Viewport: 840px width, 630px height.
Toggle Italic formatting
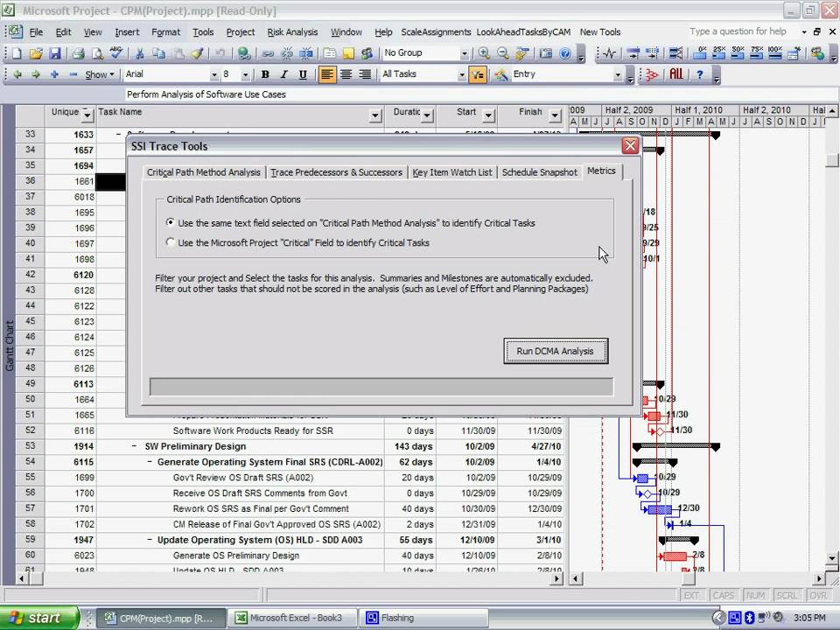pos(283,74)
